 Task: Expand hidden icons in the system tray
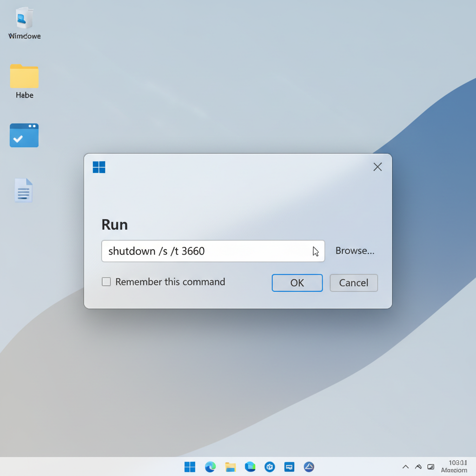pyautogui.click(x=405, y=467)
